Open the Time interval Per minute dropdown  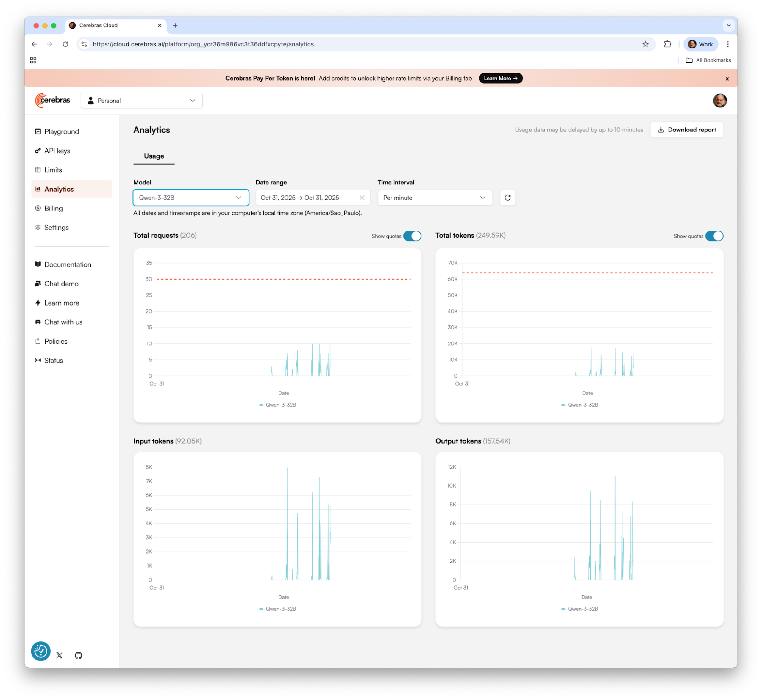[435, 197]
